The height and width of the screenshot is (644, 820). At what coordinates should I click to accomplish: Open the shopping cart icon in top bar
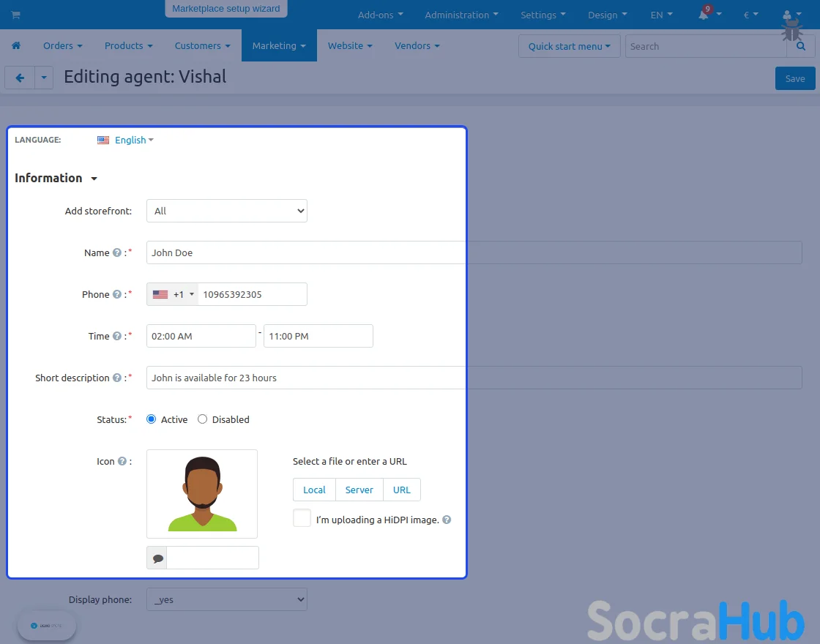tap(15, 15)
